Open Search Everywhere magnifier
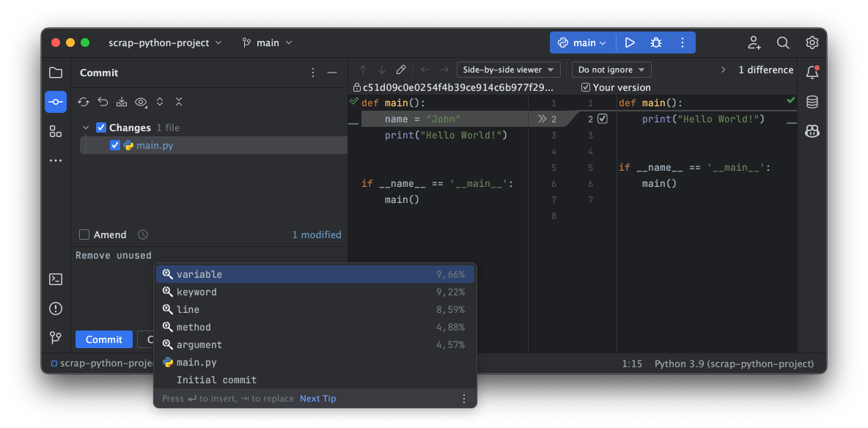The image size is (868, 428). pos(783,43)
